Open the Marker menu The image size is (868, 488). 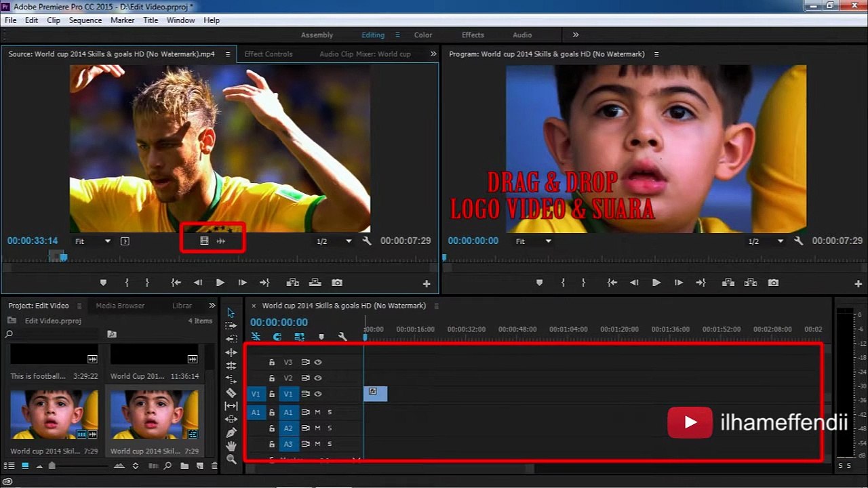123,20
